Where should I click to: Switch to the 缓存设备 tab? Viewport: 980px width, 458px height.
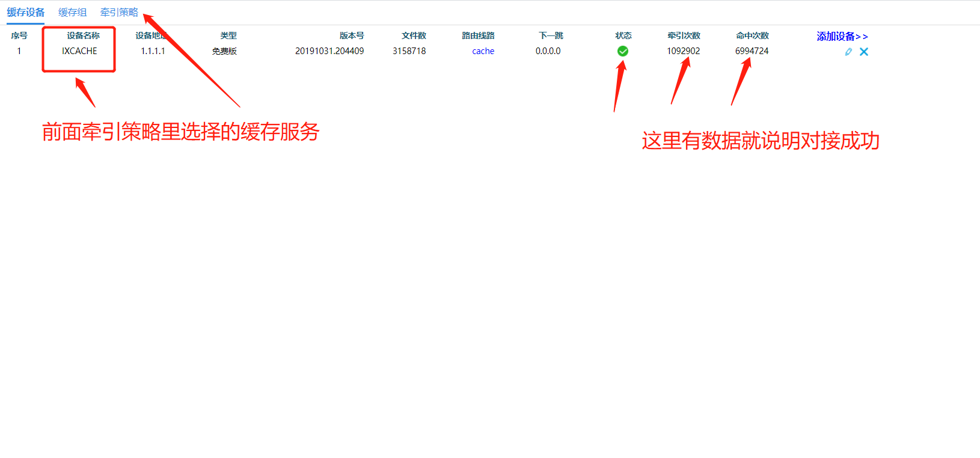[x=26, y=12]
